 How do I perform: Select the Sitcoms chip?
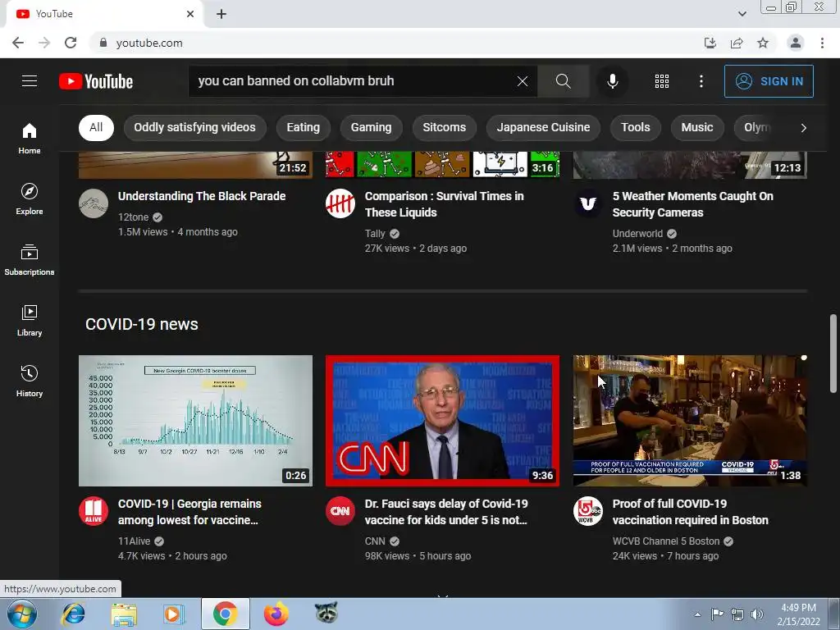[x=444, y=127]
